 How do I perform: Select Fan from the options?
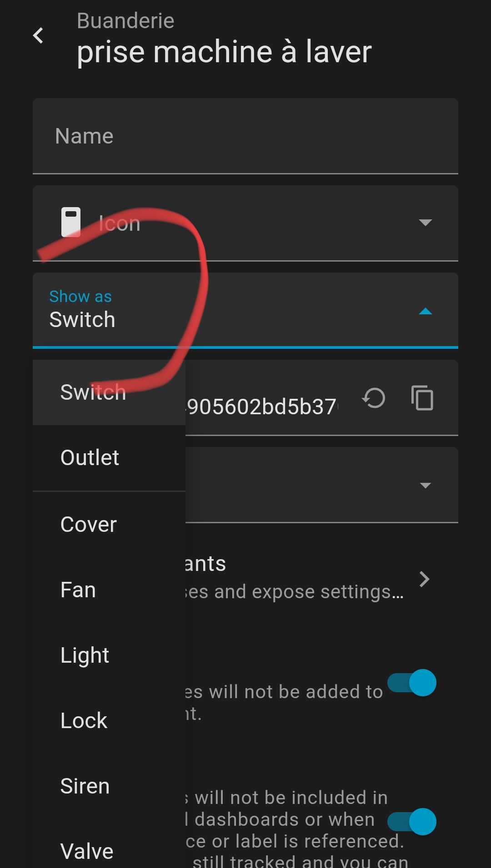coord(109,590)
